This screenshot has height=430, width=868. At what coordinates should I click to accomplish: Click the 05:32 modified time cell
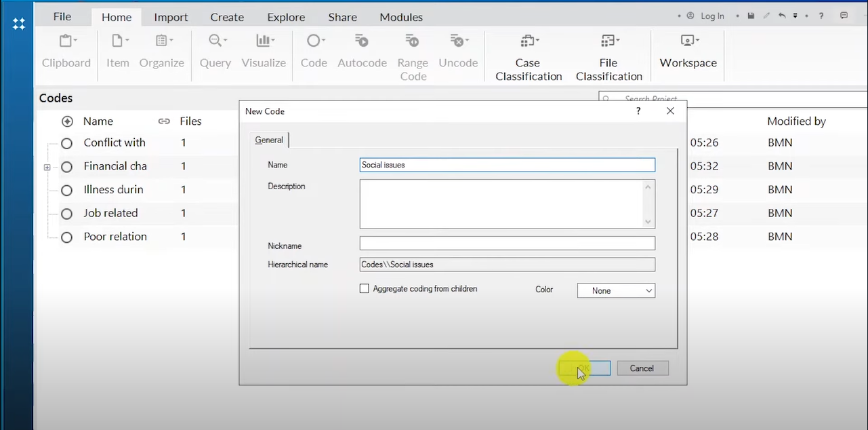pyautogui.click(x=704, y=166)
